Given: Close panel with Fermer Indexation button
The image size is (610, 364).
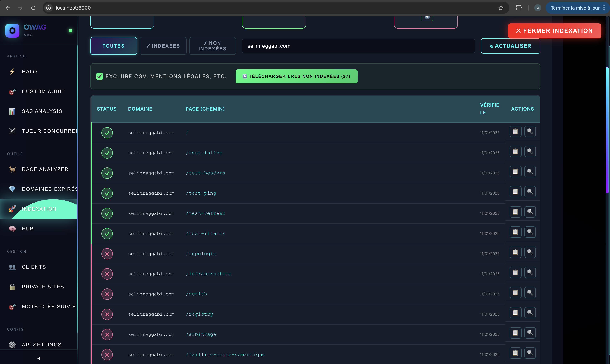Looking at the screenshot, I should tap(554, 31).
